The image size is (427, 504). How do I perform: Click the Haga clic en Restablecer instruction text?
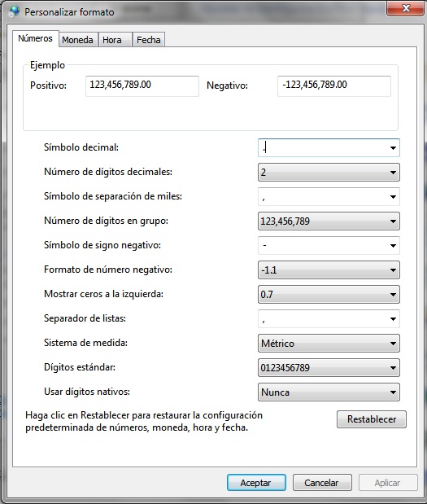tap(144, 422)
